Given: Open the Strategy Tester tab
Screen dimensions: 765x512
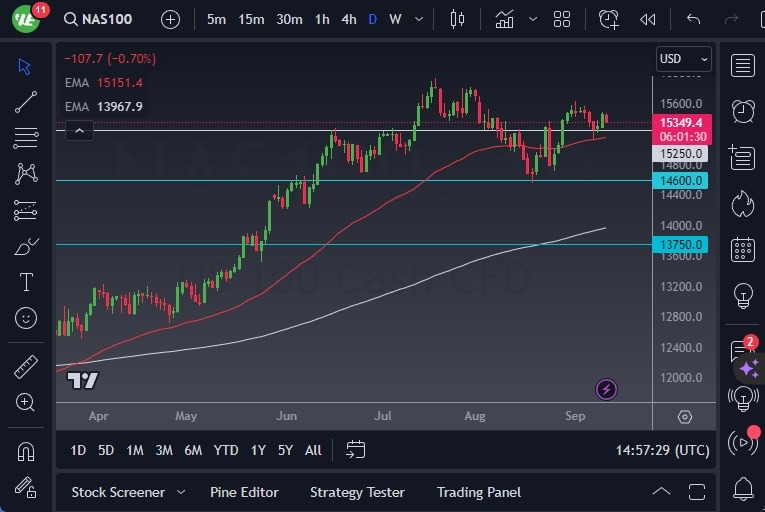Looking at the screenshot, I should [x=357, y=492].
